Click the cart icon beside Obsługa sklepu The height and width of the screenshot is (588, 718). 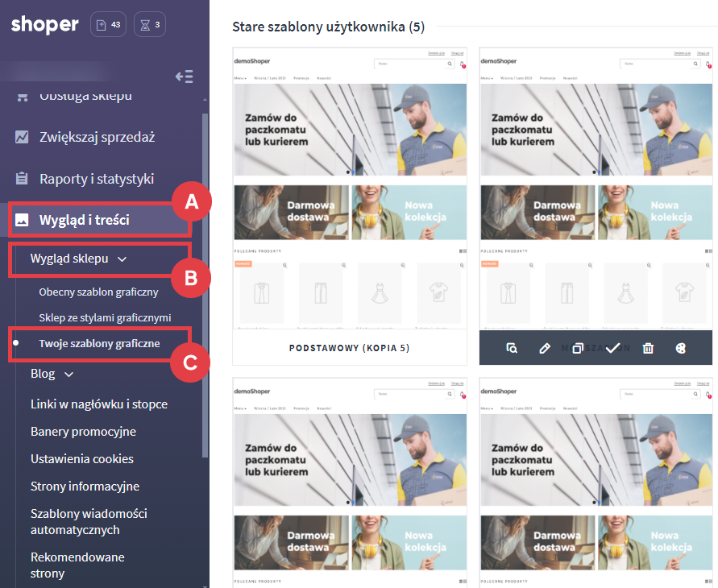(23, 97)
